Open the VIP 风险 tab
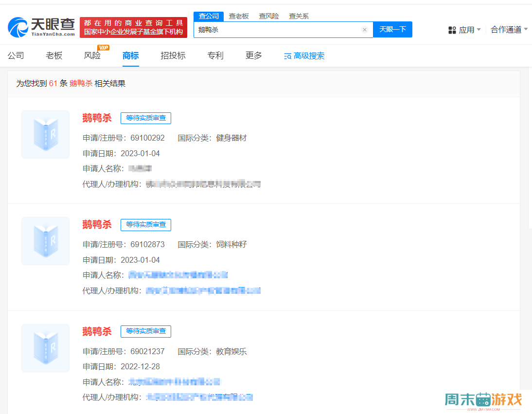532x414 pixels. pos(92,55)
